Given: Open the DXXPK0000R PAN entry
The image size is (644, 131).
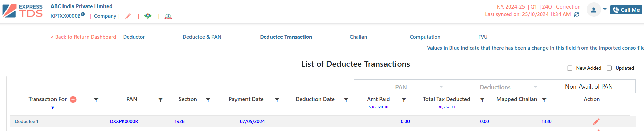Looking at the screenshot, I should click(x=124, y=121).
